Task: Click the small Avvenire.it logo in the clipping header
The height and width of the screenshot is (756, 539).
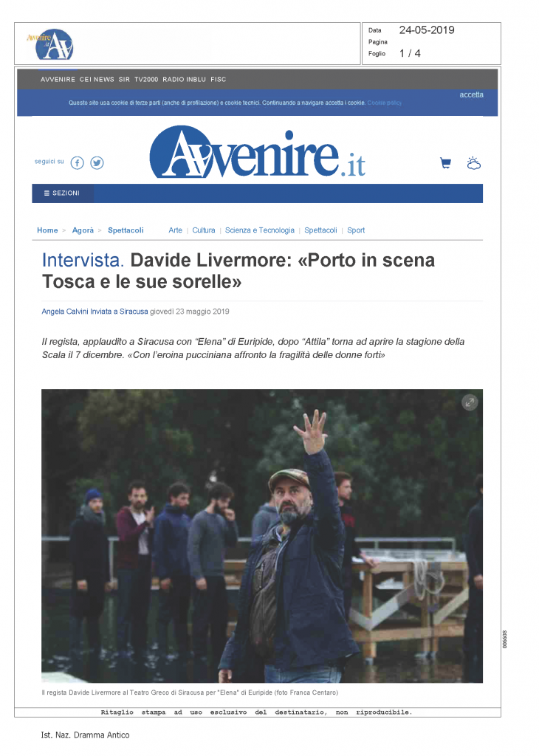Action: 49,44
